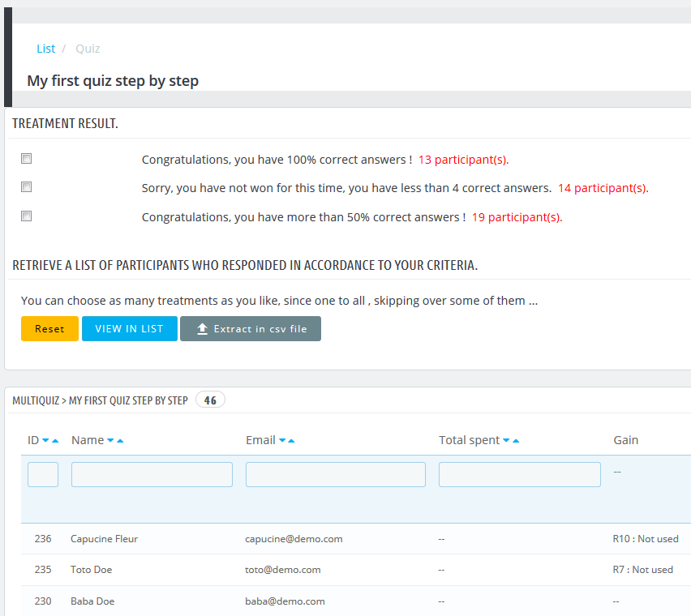Sort Total spent descending arrow
691x616 pixels.
pos(506,441)
